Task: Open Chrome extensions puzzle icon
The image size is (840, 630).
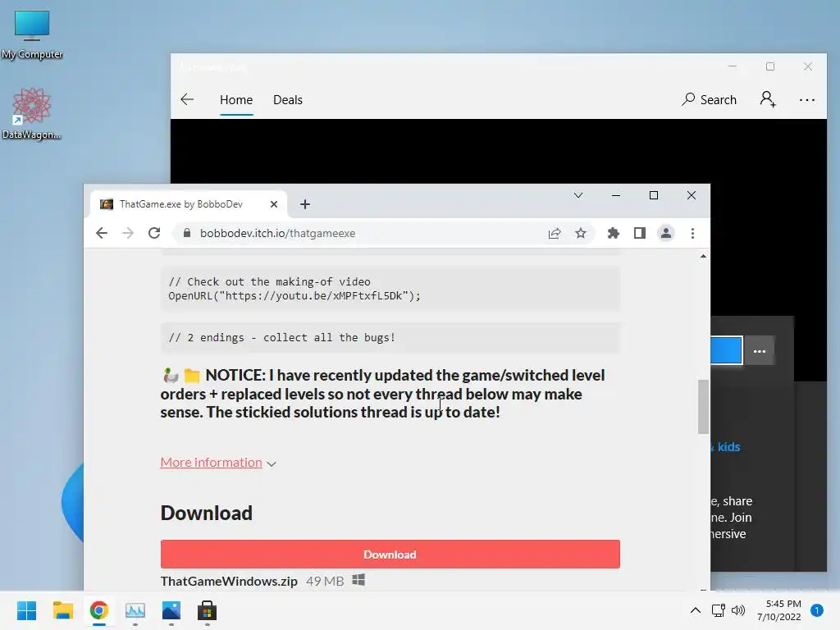Action: pyautogui.click(x=614, y=233)
